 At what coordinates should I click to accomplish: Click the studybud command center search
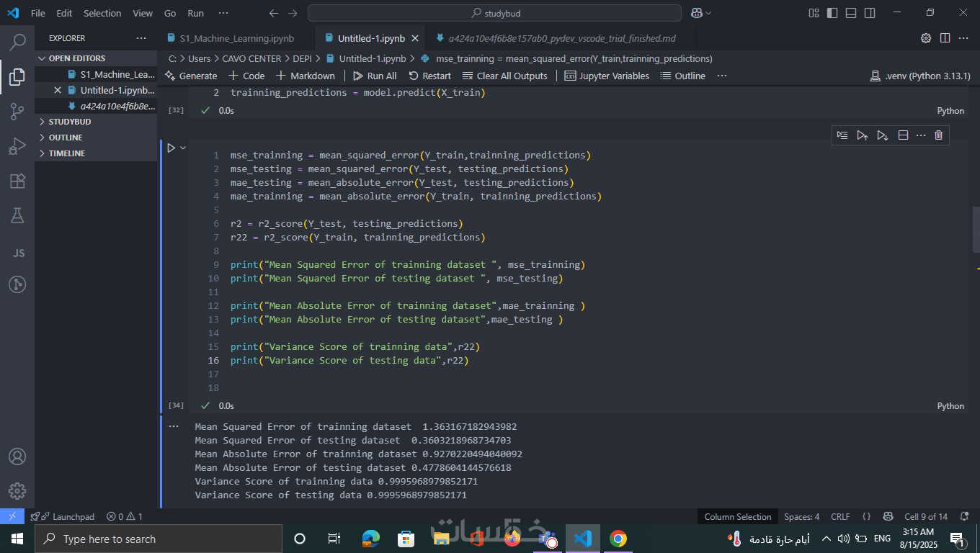pos(494,13)
